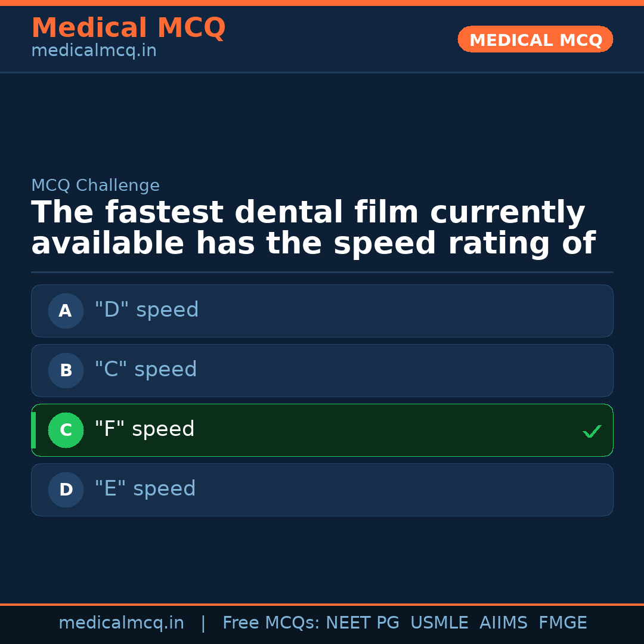
Task: Click the dental film question heading
Action: (313, 228)
